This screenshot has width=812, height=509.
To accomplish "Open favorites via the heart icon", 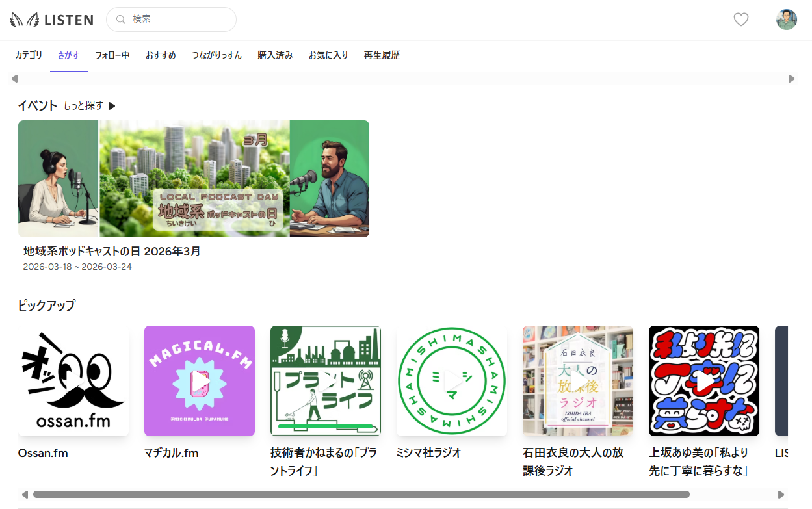I will (741, 20).
